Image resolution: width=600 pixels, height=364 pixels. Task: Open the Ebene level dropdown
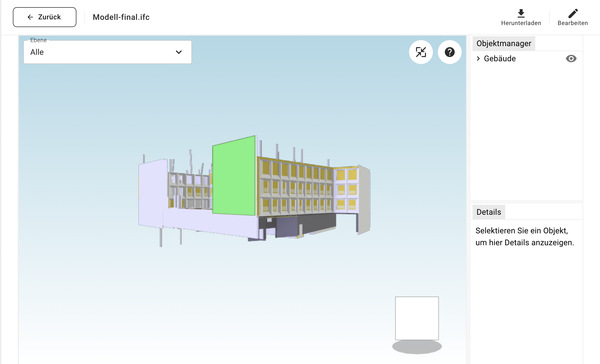(x=107, y=52)
